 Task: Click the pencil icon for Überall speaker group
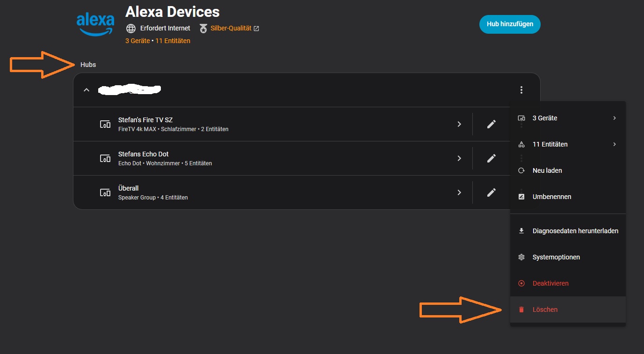[x=491, y=192]
